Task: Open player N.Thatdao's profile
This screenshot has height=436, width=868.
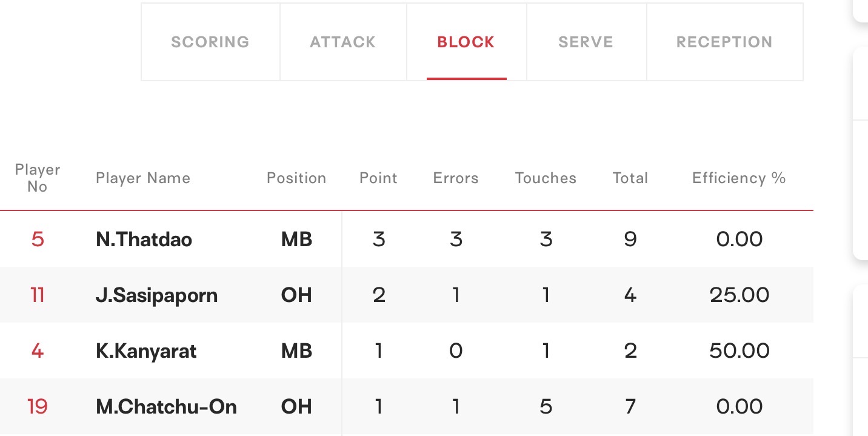Action: coord(144,240)
